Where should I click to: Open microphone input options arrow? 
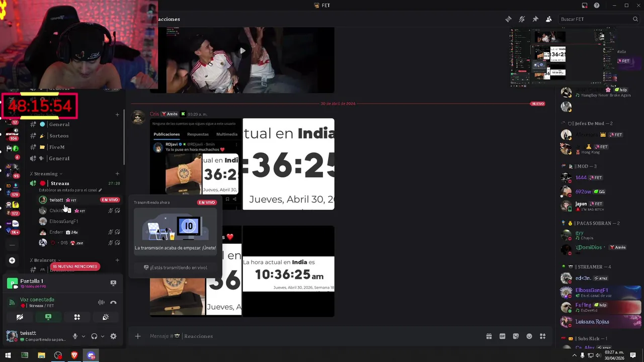tap(83, 336)
